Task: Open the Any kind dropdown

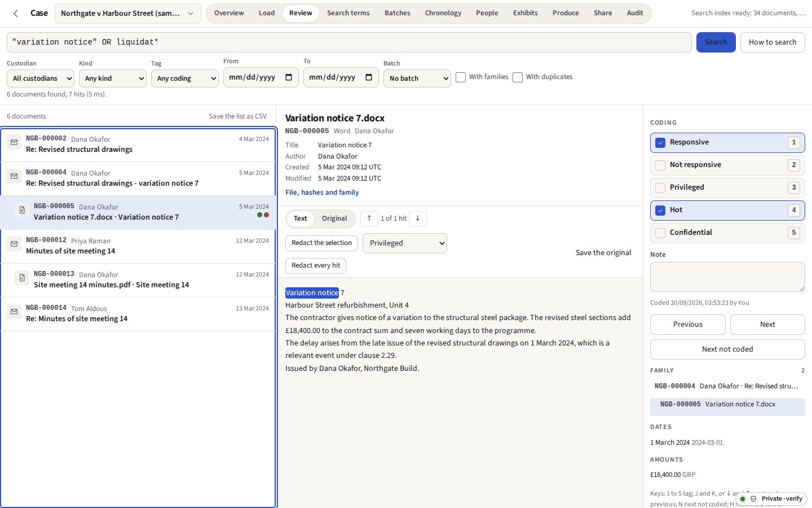Action: [113, 78]
